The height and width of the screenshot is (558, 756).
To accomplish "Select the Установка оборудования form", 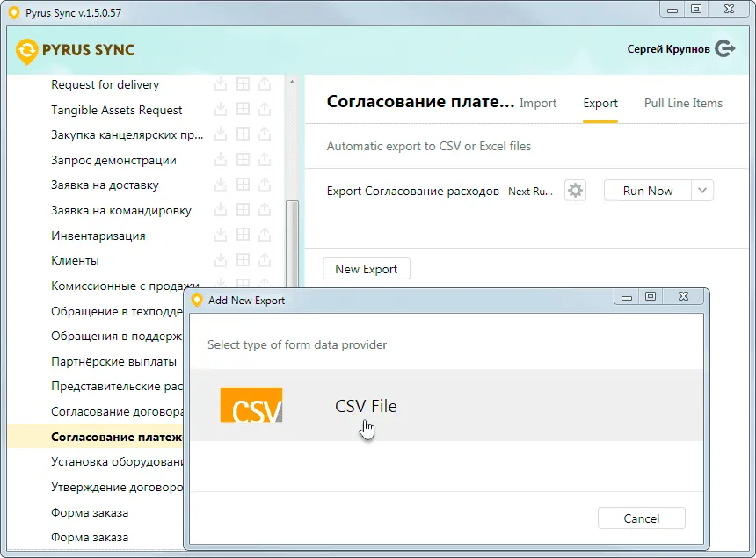I will (x=117, y=461).
